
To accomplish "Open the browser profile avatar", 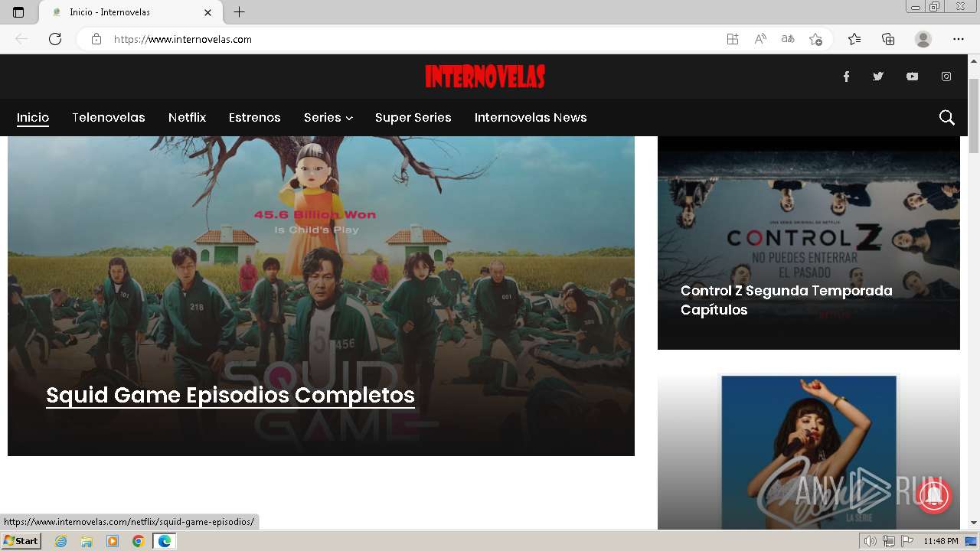I will 923,39.
